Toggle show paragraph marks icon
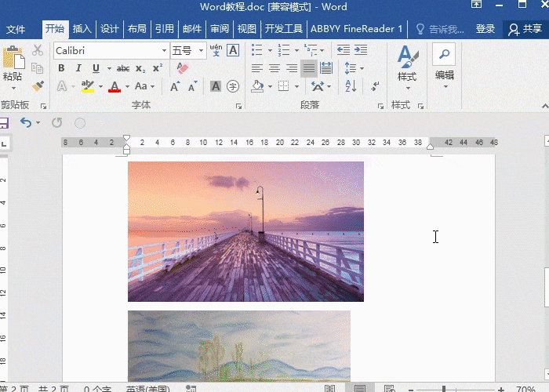Viewport: 549px width, 392px height. (x=375, y=86)
